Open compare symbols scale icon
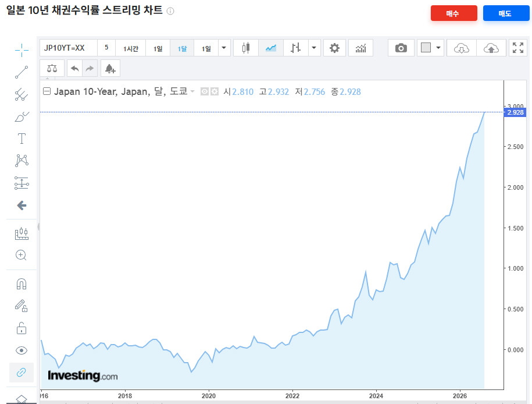The image size is (532, 404). click(52, 69)
